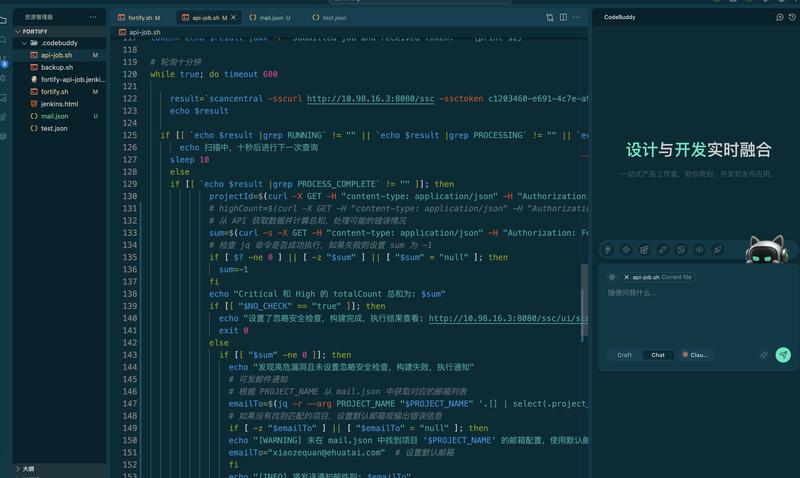Screen dimensions: 800x478
Task: Open source control view with badge
Action: 4,62
